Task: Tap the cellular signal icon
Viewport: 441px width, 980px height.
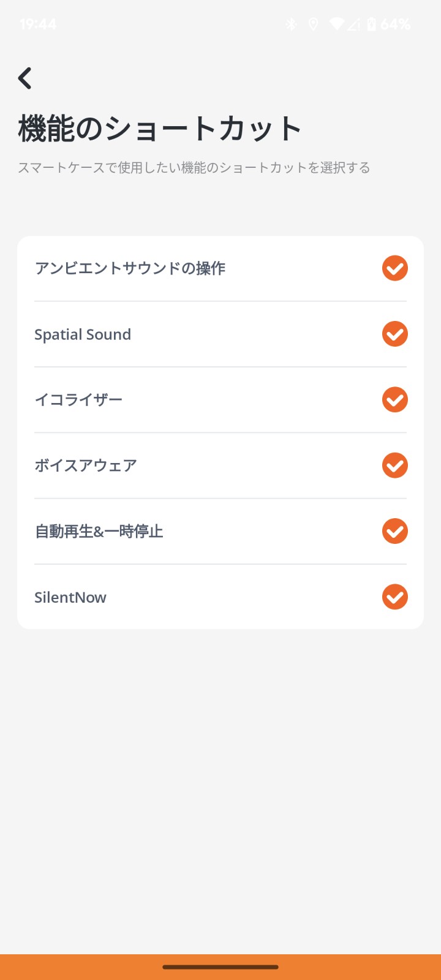Action: [x=354, y=24]
